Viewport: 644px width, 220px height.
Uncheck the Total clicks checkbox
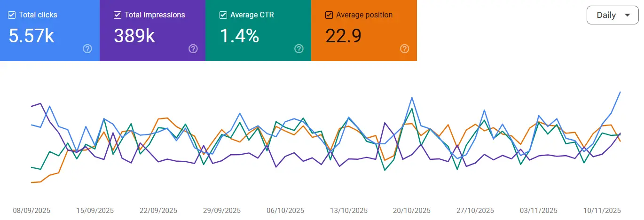(x=12, y=15)
